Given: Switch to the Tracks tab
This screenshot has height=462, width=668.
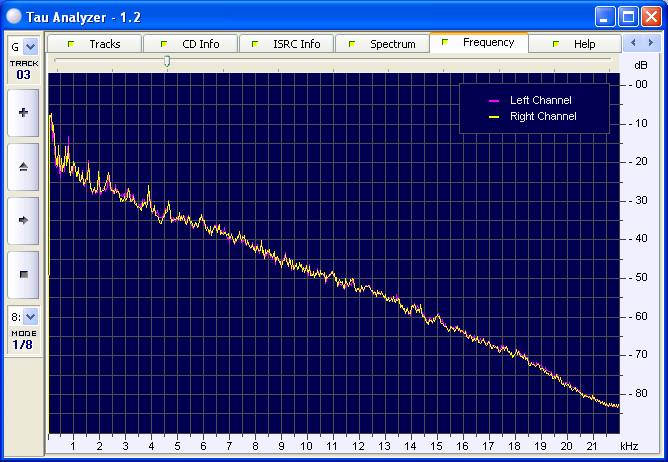Looking at the screenshot, I should coord(94,44).
